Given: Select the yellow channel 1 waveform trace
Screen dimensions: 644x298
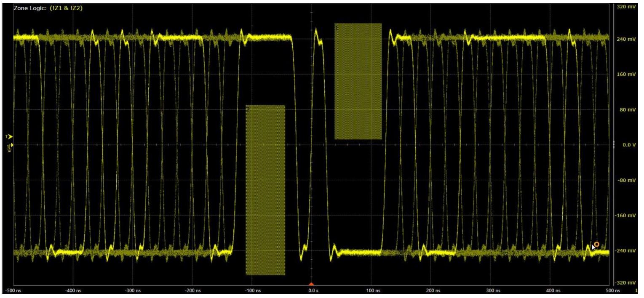Looking at the screenshot, I should (126, 38).
